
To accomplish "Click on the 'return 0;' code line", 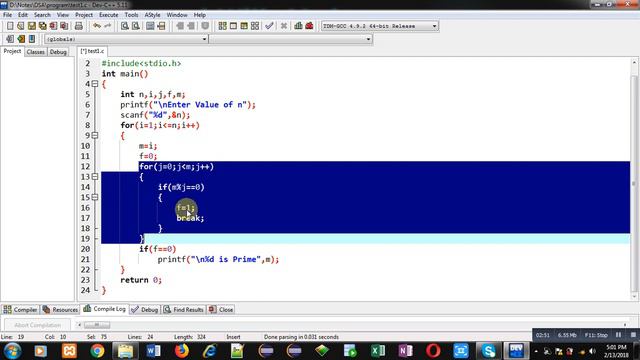I will pos(141,280).
